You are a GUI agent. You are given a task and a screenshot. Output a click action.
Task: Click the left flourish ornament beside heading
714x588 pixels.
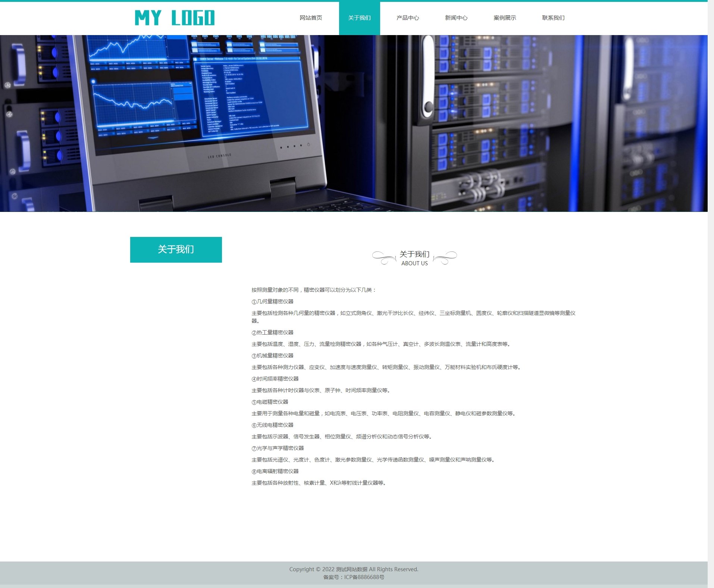(x=384, y=257)
